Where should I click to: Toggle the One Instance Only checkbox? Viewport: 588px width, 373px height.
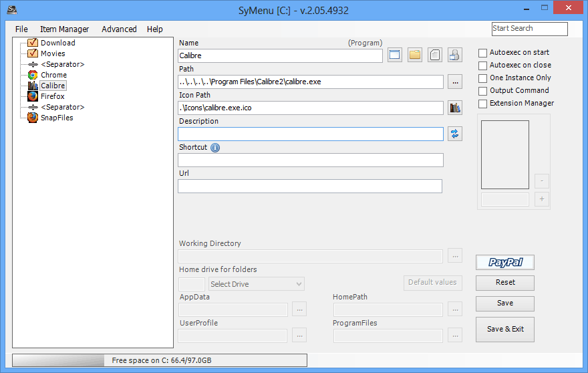pos(483,78)
